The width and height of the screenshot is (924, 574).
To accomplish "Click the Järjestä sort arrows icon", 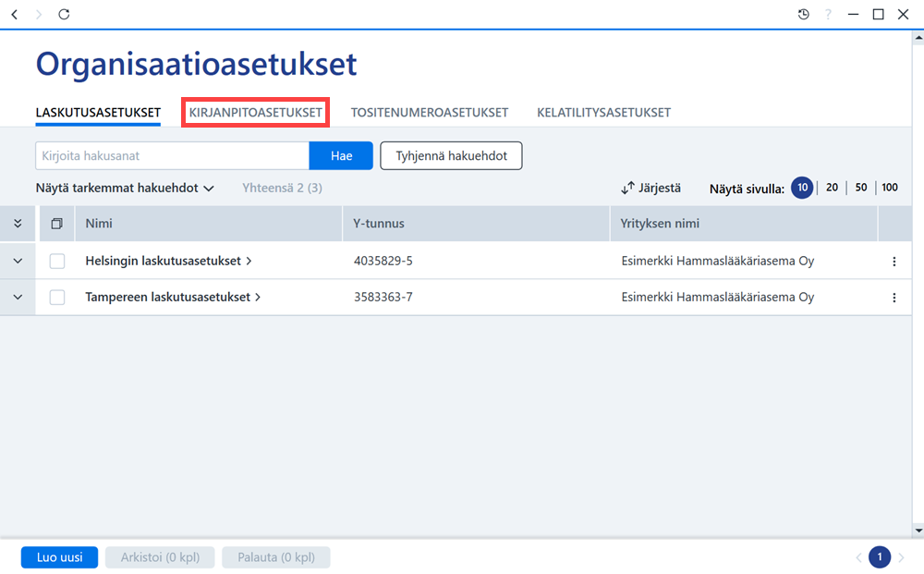I will point(627,188).
